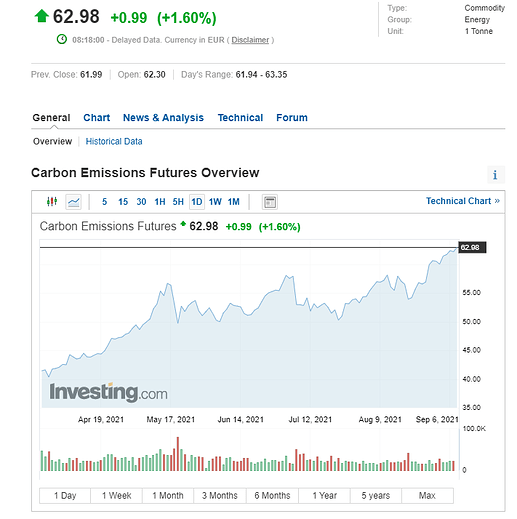Set chart range to 1 Year
Image resolution: width=517 pixels, height=519 pixels.
[325, 496]
